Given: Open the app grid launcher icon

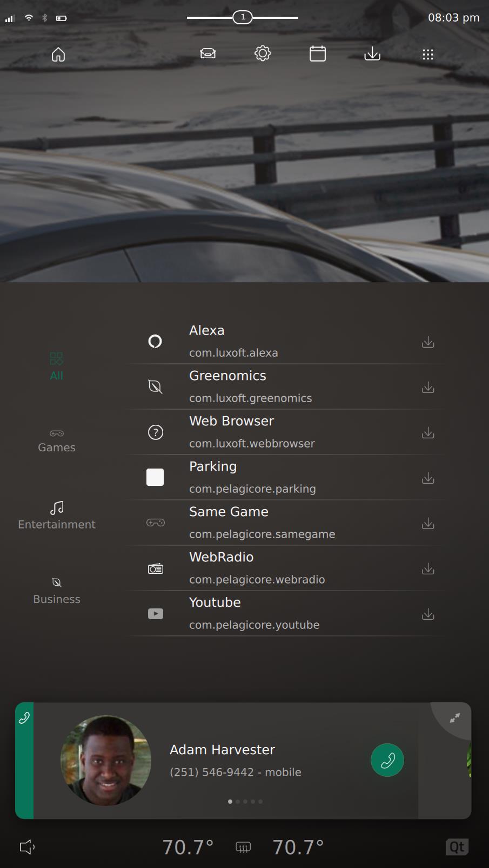Looking at the screenshot, I should pos(428,55).
